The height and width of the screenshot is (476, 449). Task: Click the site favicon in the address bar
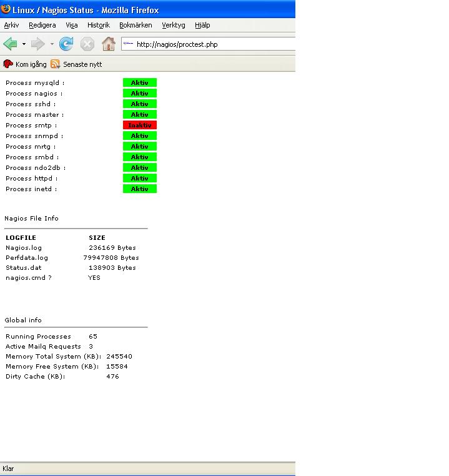point(128,44)
